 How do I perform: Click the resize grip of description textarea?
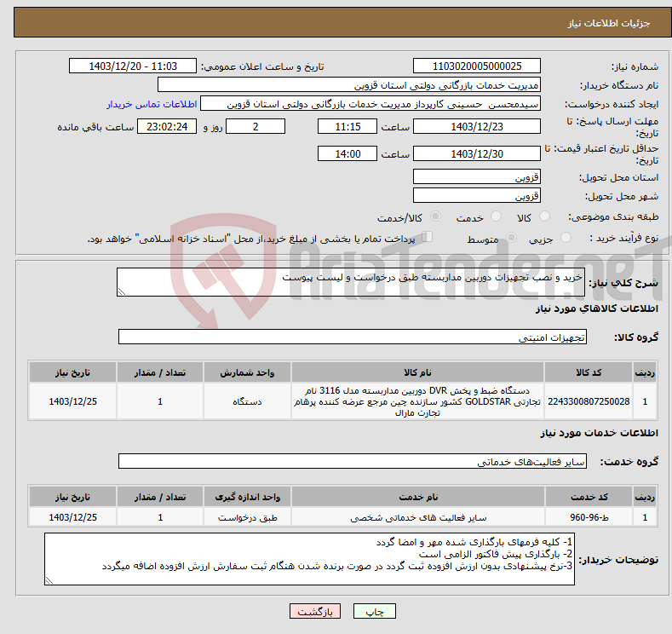122,291
